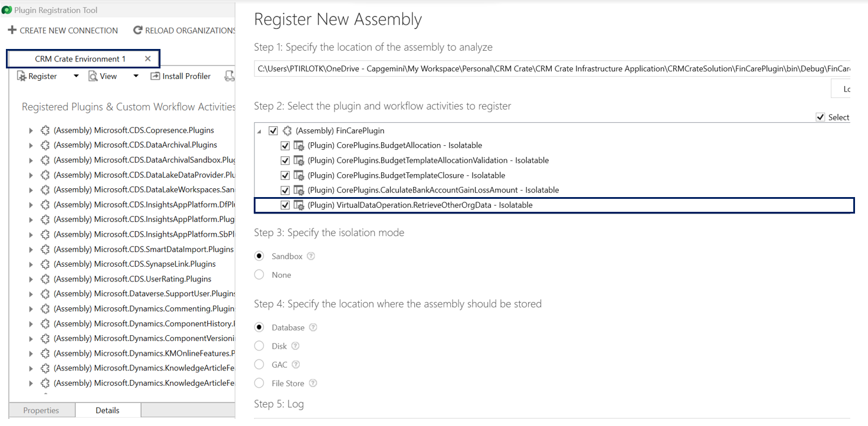This screenshot has height=426, width=868.
Task: Open the View search icon in the toolbar
Action: pyautogui.click(x=93, y=76)
